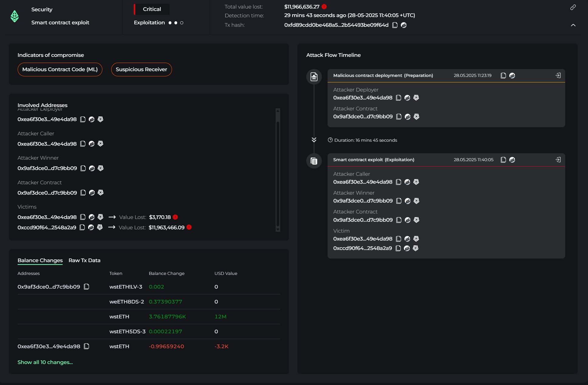Click the malicious contract deployment timeline node
588x385 pixels.
click(x=314, y=77)
